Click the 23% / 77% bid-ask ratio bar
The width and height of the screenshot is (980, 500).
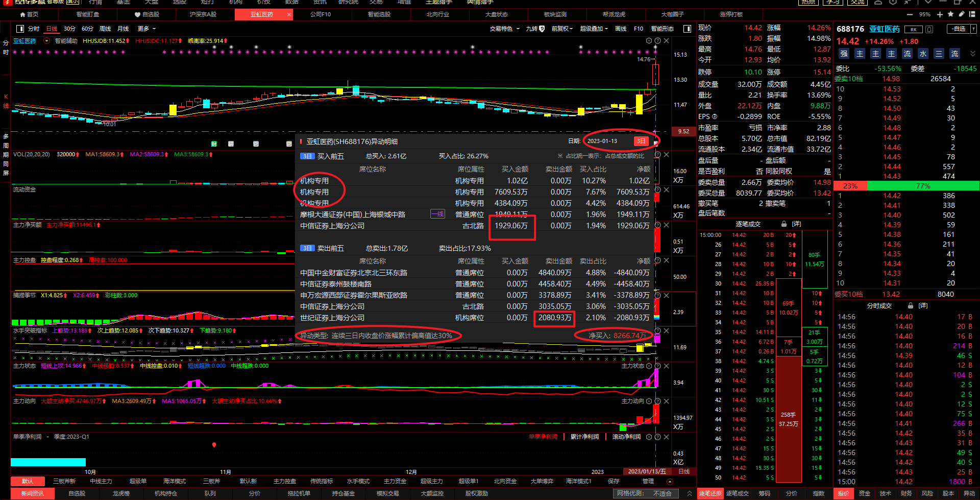point(906,186)
